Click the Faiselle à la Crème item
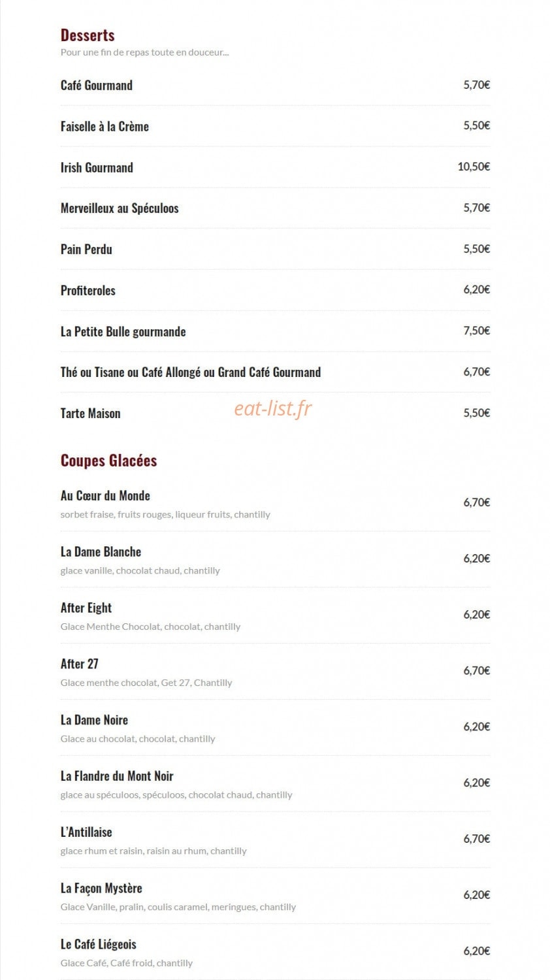550x980 pixels. (105, 126)
